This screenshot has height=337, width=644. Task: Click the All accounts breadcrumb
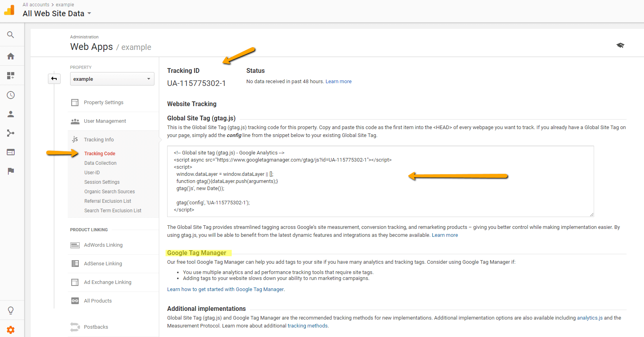coord(36,5)
